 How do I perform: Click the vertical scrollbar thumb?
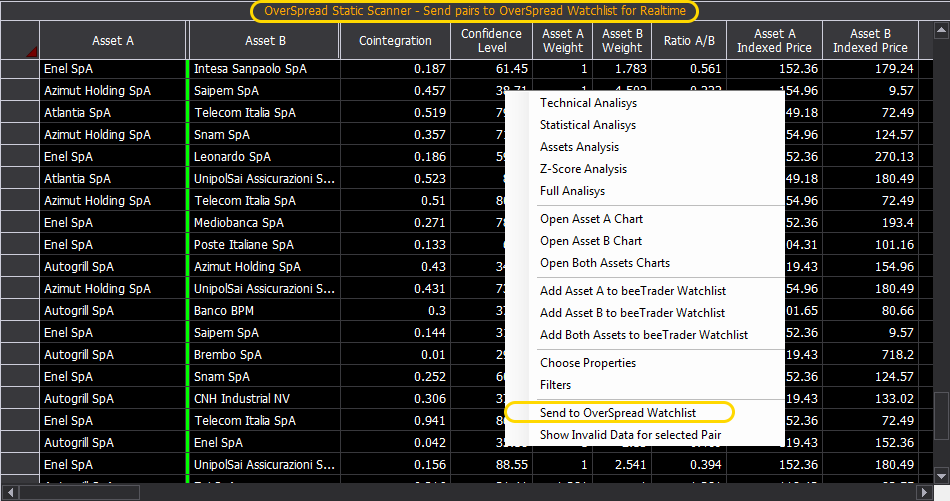click(x=942, y=416)
